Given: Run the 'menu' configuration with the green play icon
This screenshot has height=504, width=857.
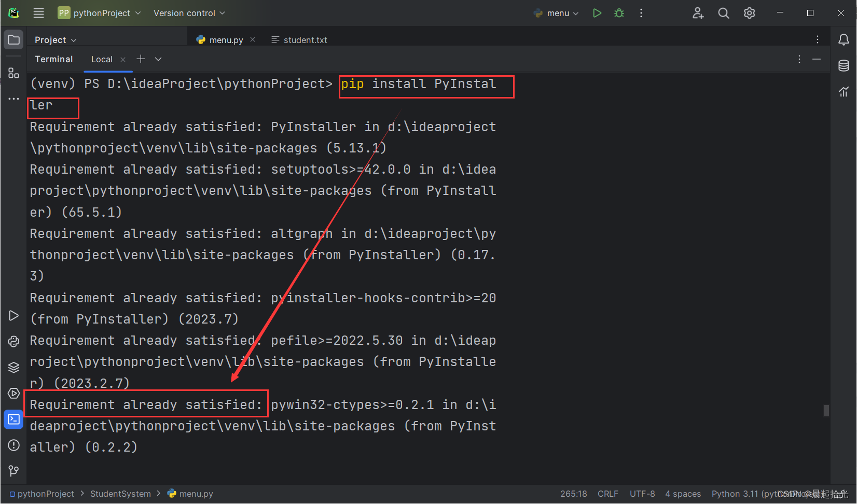Looking at the screenshot, I should [x=597, y=13].
